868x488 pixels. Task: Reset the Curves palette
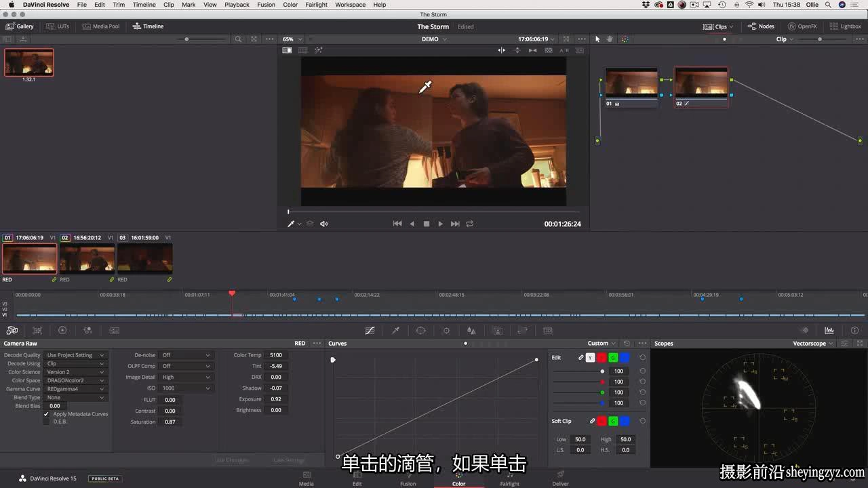tap(627, 343)
